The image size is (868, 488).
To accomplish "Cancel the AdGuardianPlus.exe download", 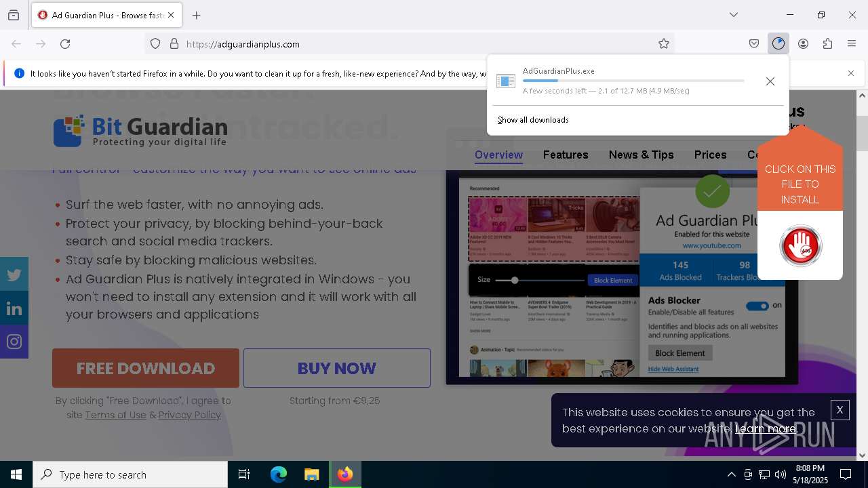I will click(x=770, y=81).
